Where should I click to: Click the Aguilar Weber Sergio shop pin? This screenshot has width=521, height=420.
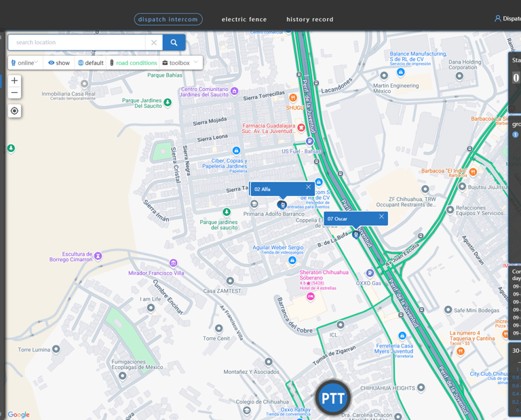click(292, 260)
